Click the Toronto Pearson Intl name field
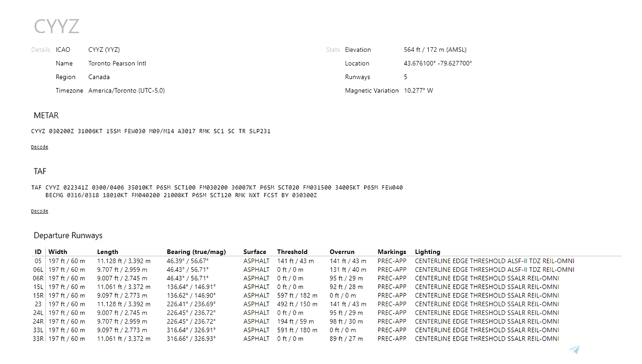Viewport: 642px width, 364px height. coord(116,63)
